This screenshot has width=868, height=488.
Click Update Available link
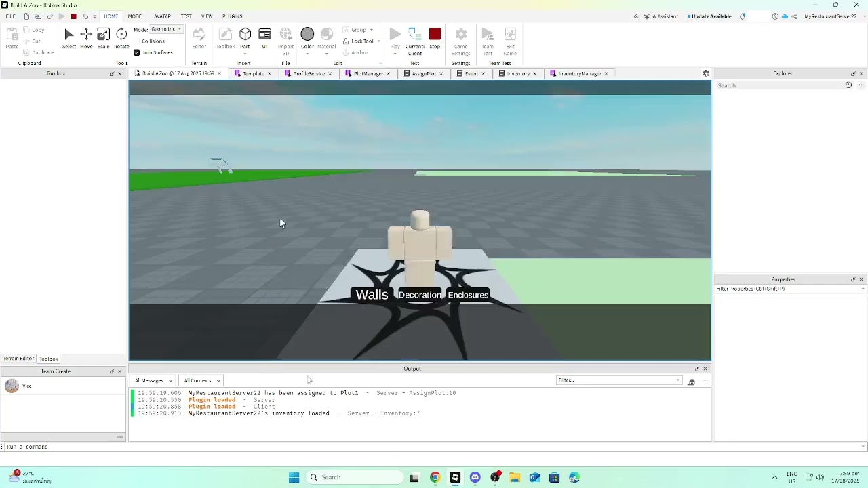click(710, 16)
